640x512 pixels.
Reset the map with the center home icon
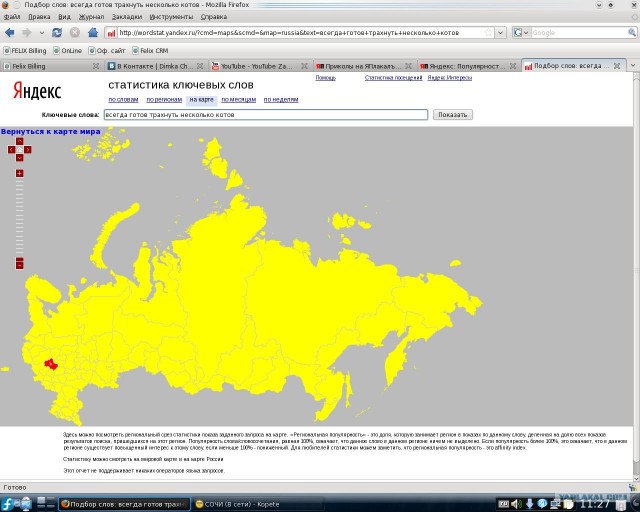point(20,150)
